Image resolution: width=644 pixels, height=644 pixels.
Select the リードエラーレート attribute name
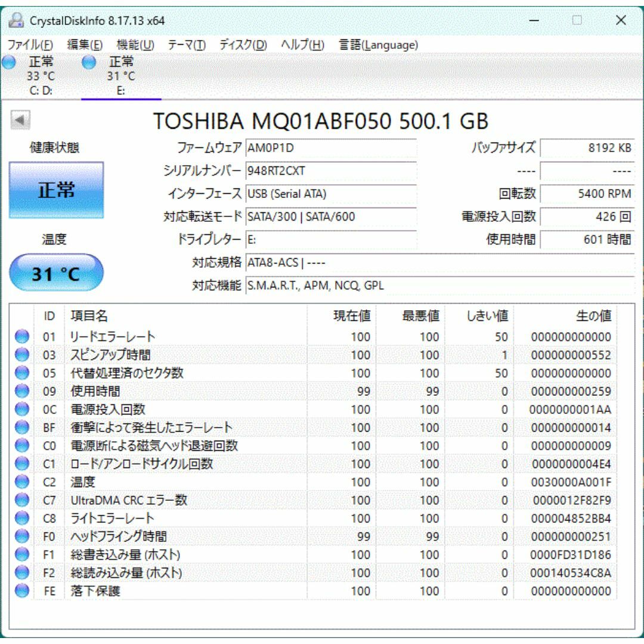point(113,336)
